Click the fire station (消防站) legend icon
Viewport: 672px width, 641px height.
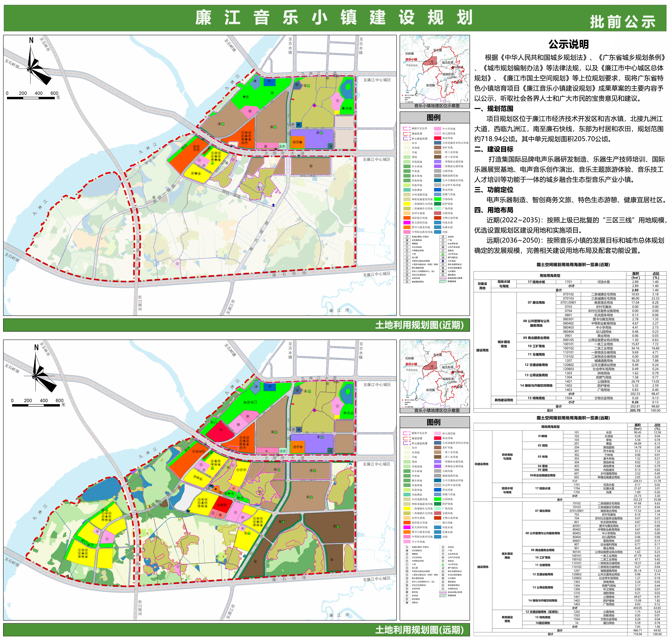(407, 603)
